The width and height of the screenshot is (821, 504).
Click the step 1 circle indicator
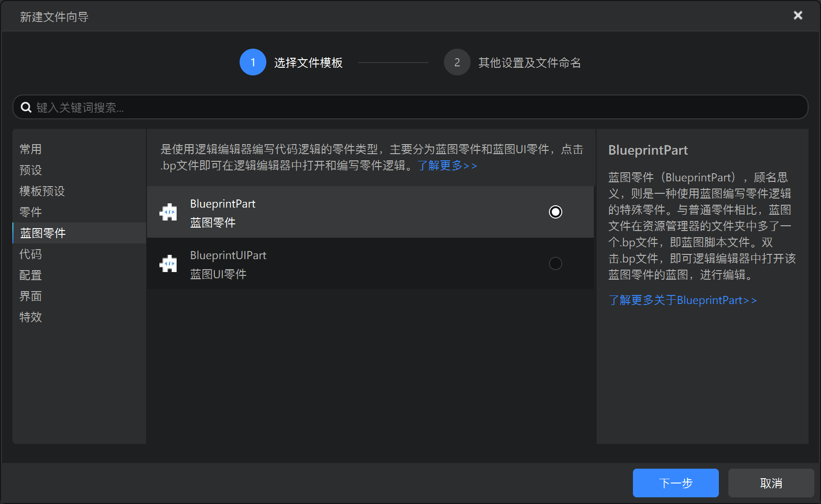coord(253,63)
